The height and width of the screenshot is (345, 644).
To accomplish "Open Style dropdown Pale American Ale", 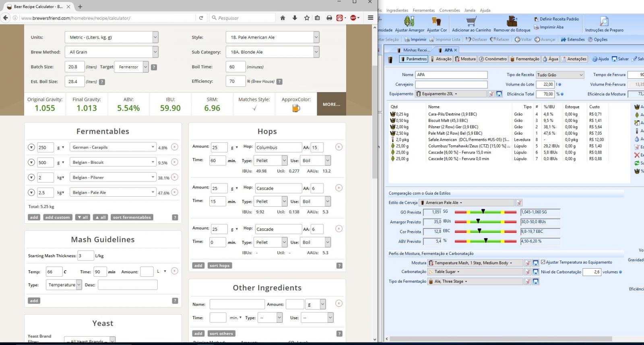I will tap(272, 37).
